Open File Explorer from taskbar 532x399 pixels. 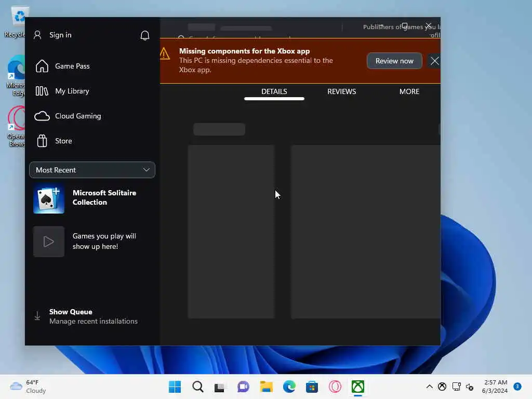tap(267, 387)
